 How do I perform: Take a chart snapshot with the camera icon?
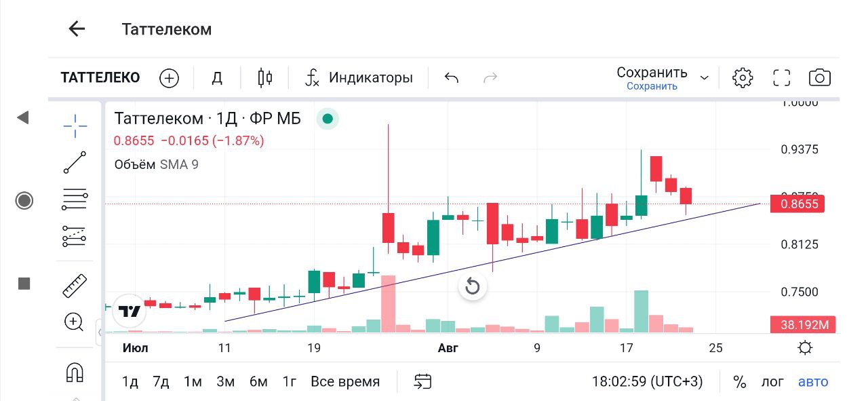click(x=820, y=78)
